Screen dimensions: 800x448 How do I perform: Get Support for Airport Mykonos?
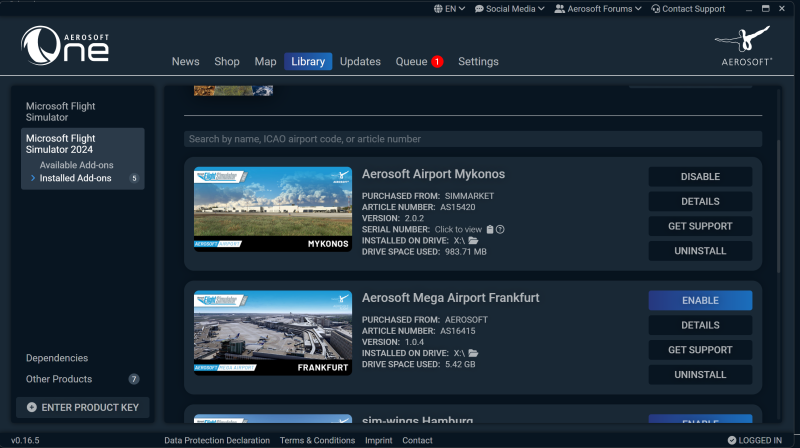pos(700,226)
